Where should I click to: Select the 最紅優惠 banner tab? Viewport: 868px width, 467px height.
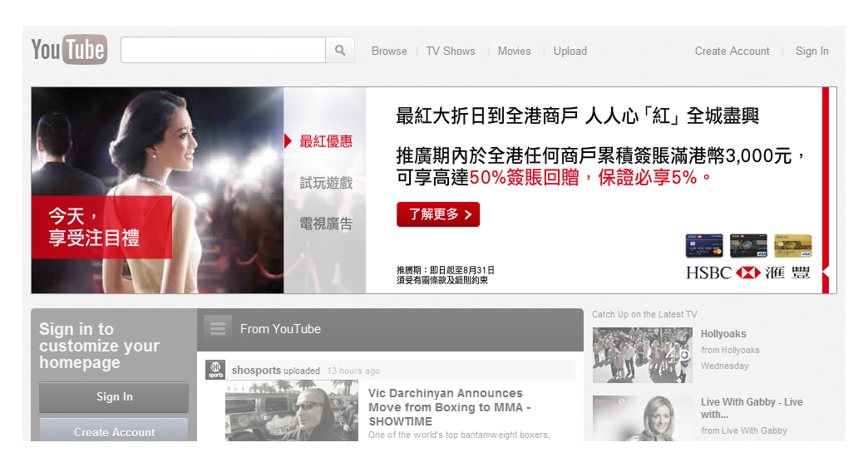(x=326, y=141)
